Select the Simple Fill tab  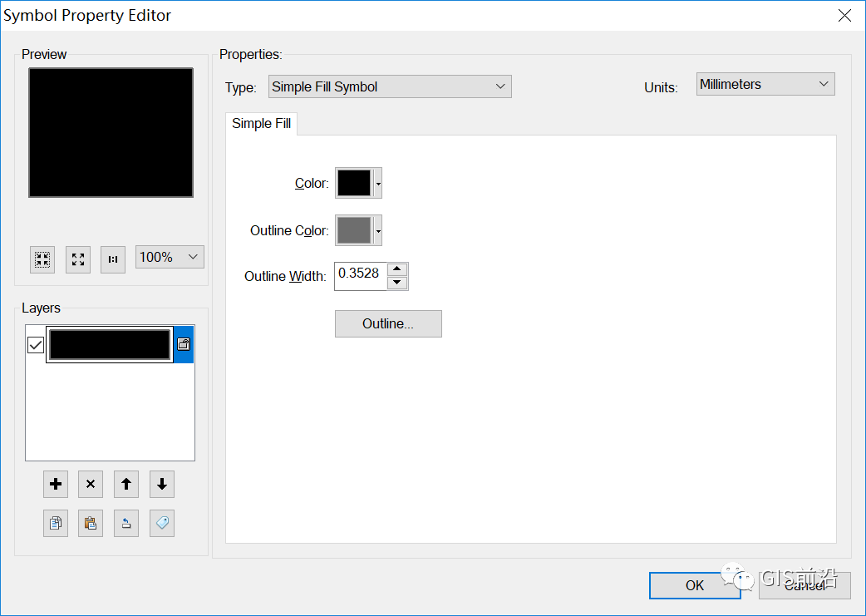(262, 123)
